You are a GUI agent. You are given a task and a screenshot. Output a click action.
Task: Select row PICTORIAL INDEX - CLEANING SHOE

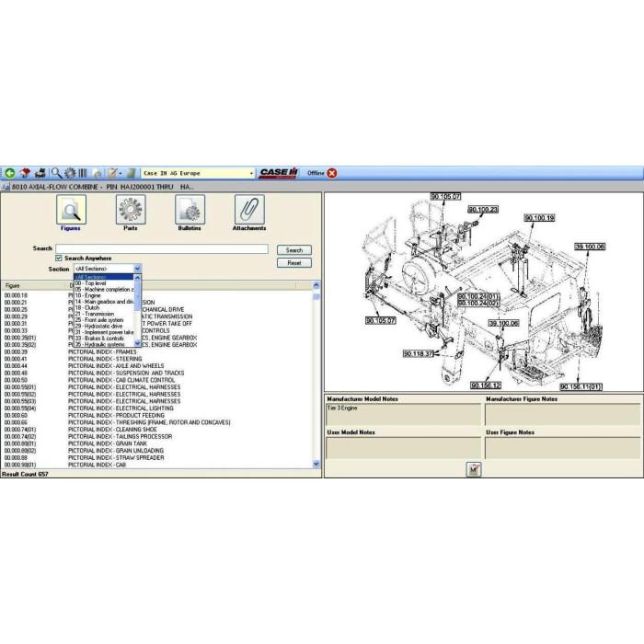[x=158, y=430]
